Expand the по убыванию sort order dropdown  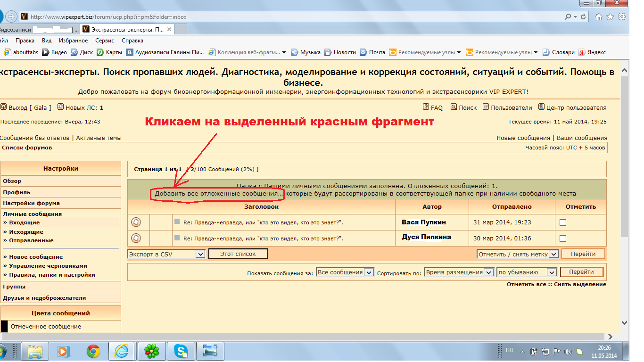coord(552,272)
